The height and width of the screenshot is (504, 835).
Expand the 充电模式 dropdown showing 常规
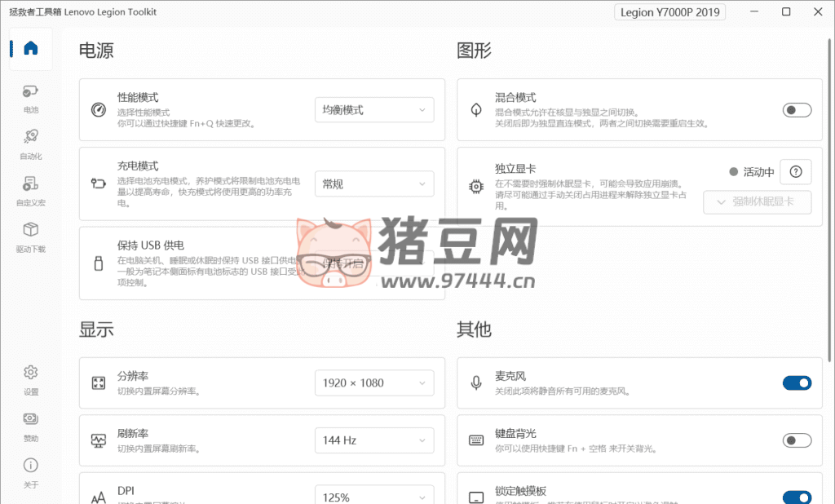point(374,184)
